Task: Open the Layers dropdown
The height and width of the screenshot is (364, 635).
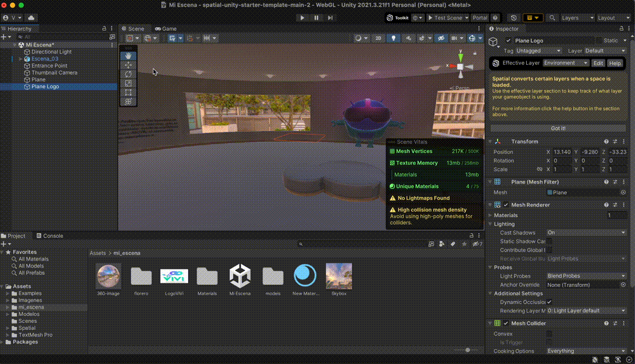Action: pyautogui.click(x=577, y=18)
